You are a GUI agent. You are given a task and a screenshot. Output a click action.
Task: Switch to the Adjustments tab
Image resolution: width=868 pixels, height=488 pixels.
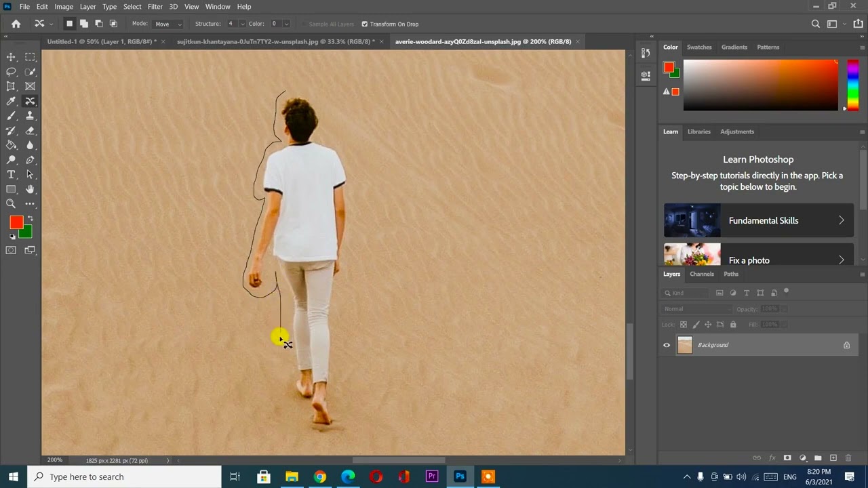pyautogui.click(x=737, y=131)
